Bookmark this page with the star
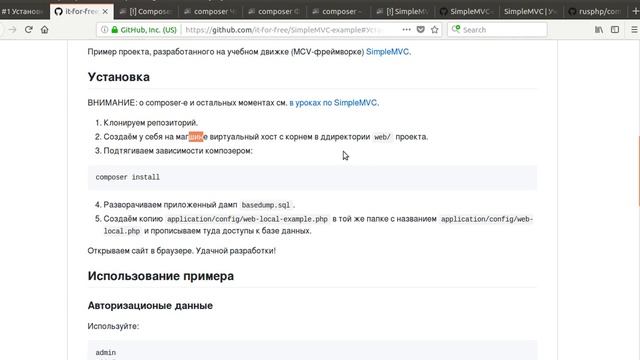This screenshot has height=360, width=640. (435, 29)
